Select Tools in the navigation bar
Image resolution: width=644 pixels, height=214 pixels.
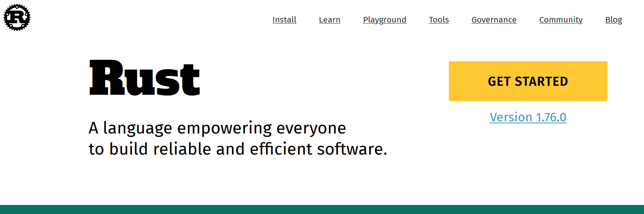(439, 20)
